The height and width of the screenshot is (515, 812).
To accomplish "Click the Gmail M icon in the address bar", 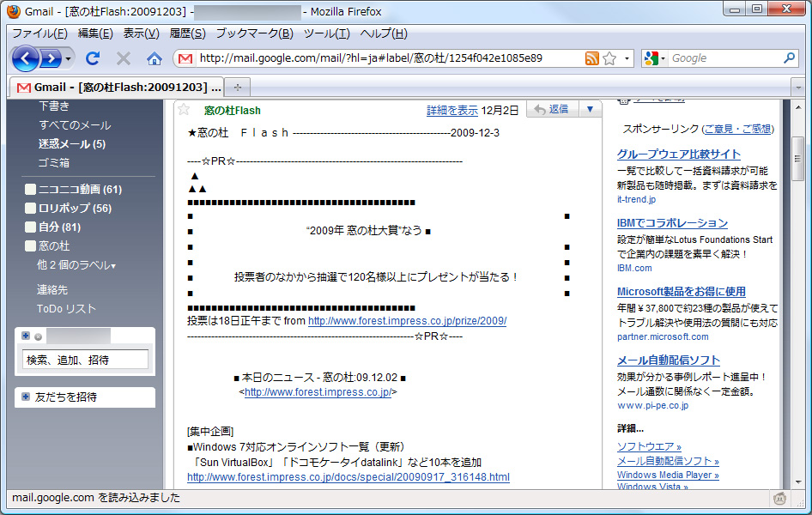I will click(185, 58).
